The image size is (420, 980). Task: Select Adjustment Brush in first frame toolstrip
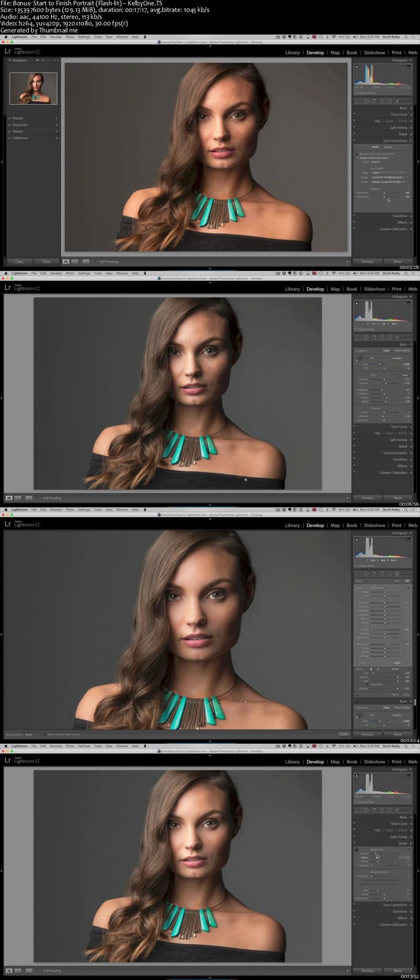[x=403, y=101]
